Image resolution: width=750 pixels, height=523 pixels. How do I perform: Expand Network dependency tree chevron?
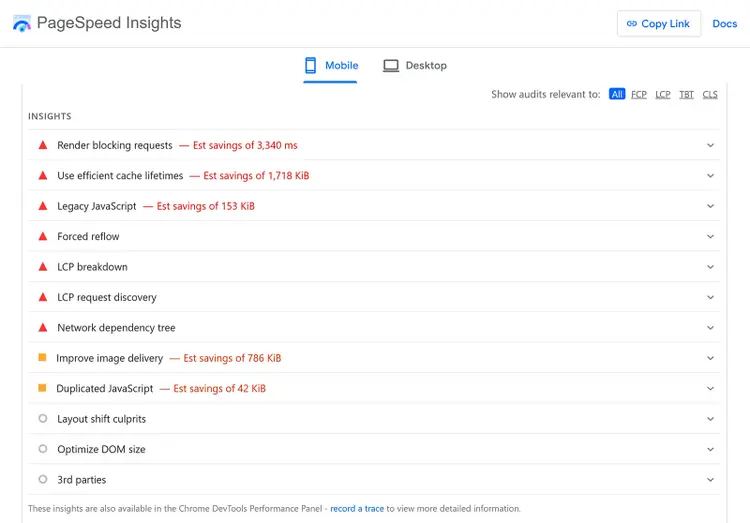coord(710,327)
